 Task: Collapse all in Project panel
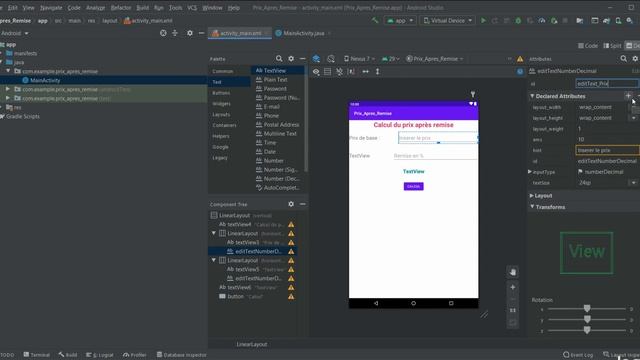pyautogui.click(x=175, y=33)
